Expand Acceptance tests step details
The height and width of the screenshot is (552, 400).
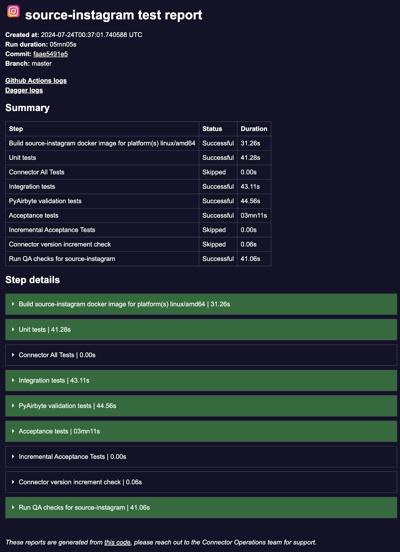click(201, 431)
